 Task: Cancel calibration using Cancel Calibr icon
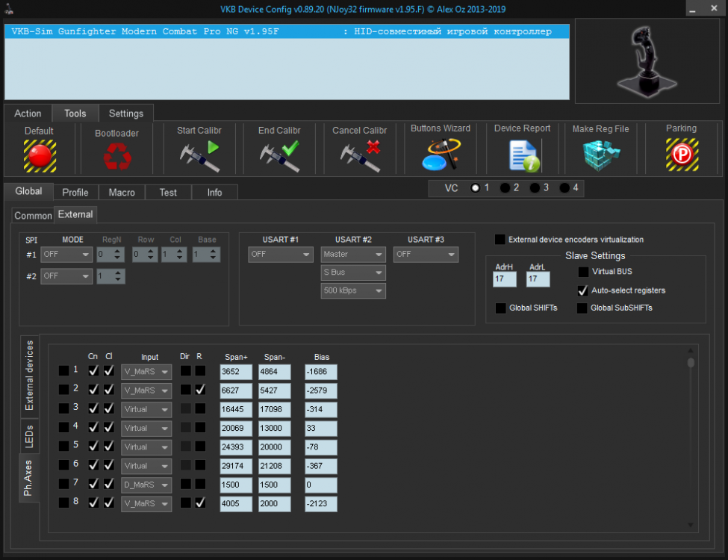360,155
